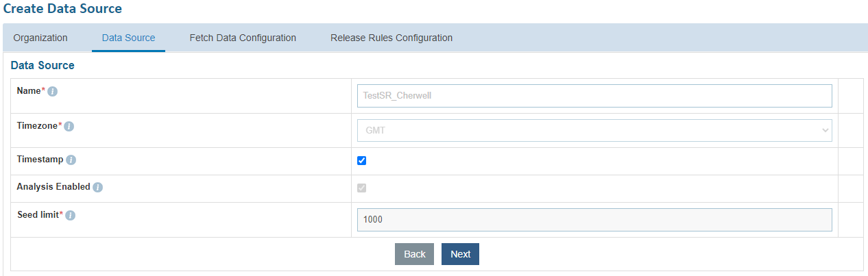
Task: Click the Name field label text
Action: tap(29, 90)
